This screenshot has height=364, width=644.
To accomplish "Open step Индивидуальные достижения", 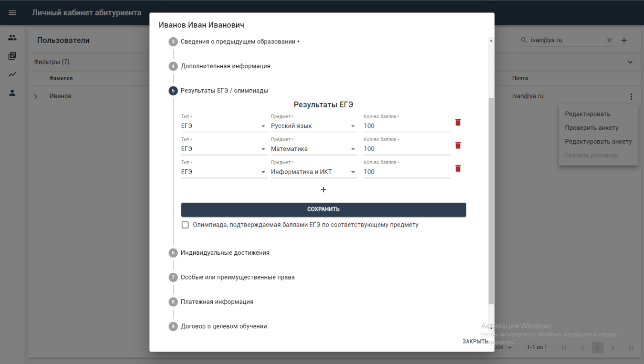I will coord(225,253).
